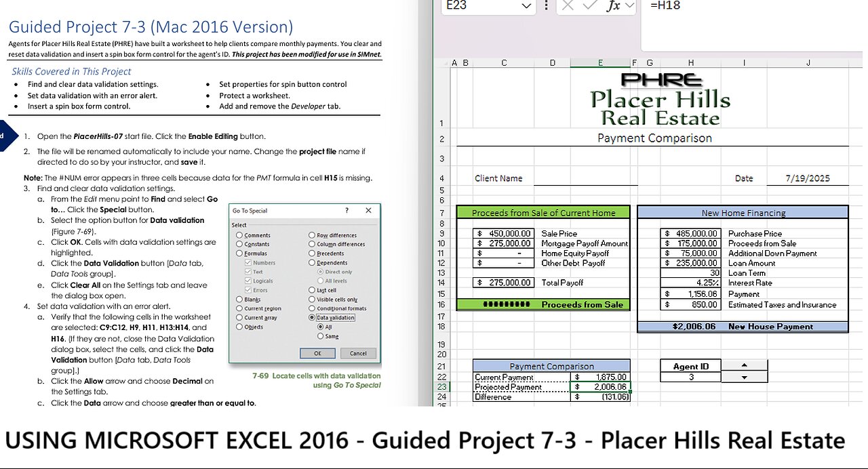This screenshot has height=469, width=868.
Task: Close the Go To Special dialog with X
Action: pyautogui.click(x=368, y=211)
